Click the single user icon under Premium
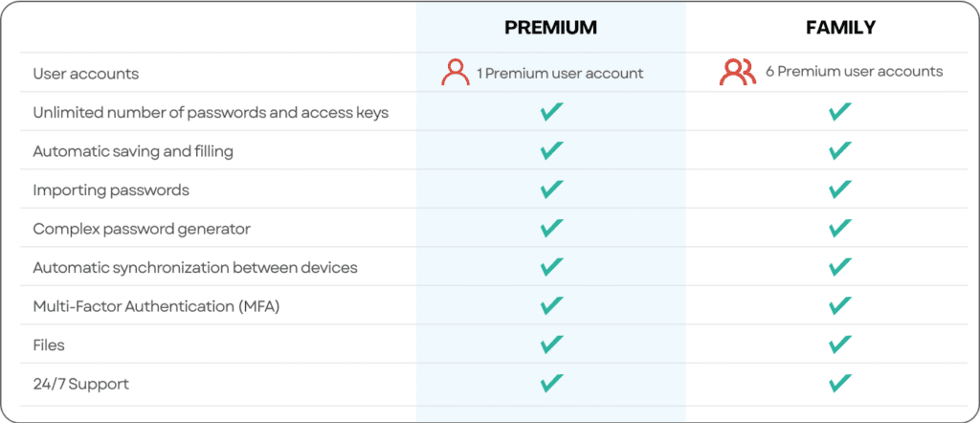 [456, 73]
